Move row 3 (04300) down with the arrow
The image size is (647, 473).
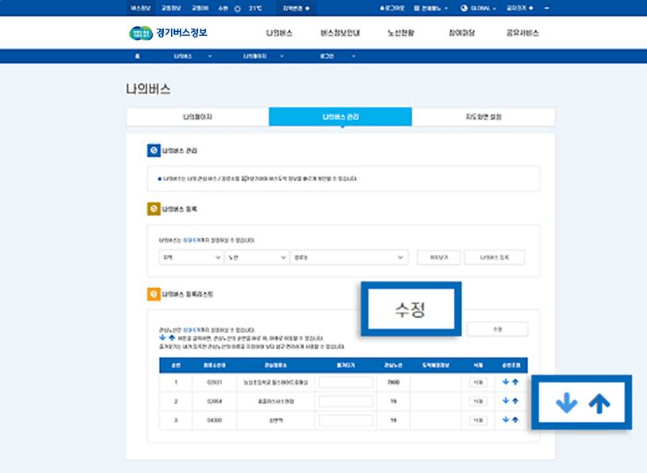pyautogui.click(x=505, y=420)
